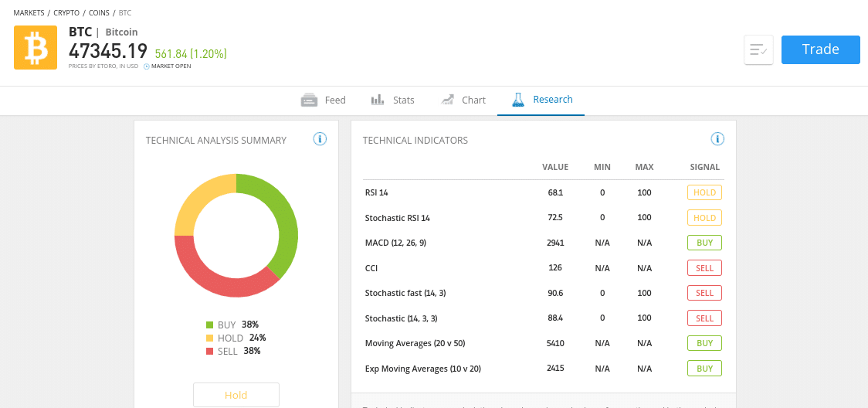This screenshot has height=408, width=868.
Task: Open Technical Analysis Summary info icon
Action: tap(320, 139)
